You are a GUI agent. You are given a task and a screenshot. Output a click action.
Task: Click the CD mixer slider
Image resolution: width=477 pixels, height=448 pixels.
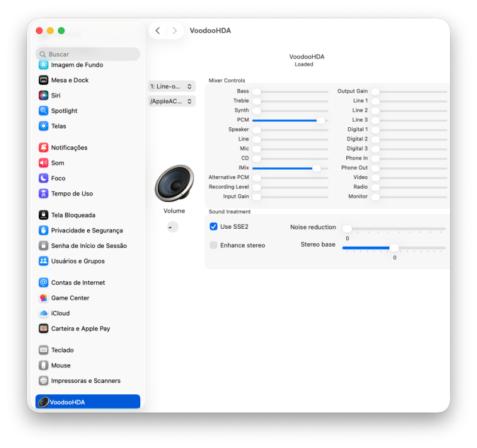tap(290, 158)
